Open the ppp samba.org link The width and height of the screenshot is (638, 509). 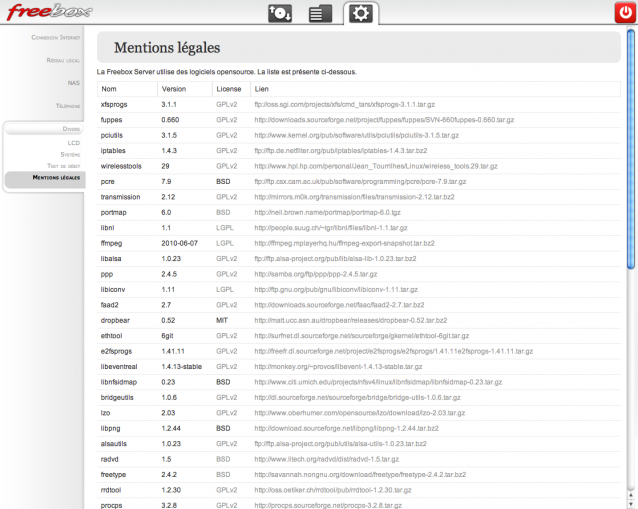coord(316,275)
